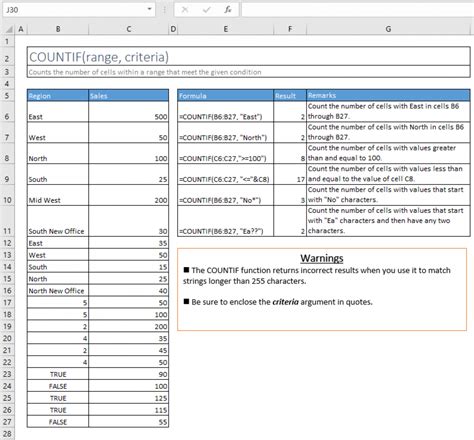
Task: Select column G header
Action: pyautogui.click(x=388, y=29)
